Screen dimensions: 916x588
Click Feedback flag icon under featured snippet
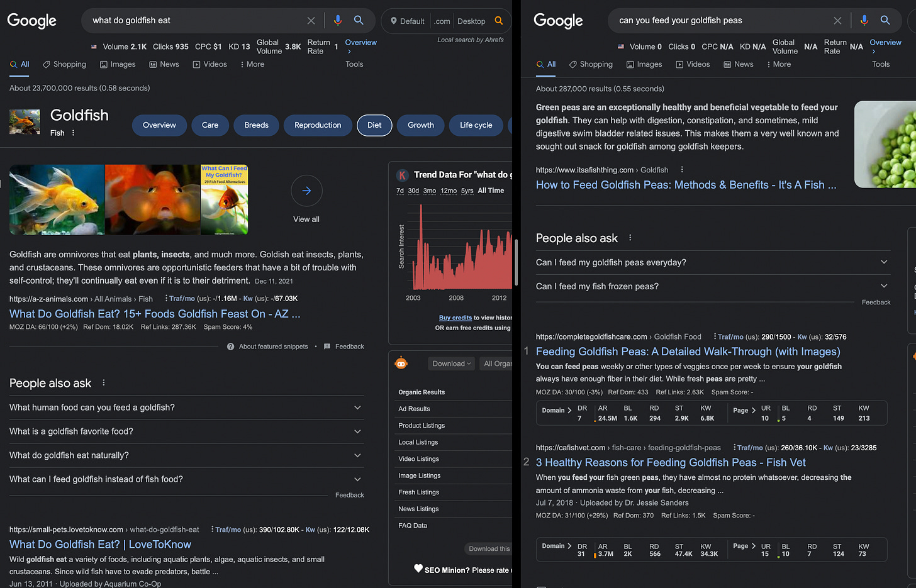coord(327,347)
